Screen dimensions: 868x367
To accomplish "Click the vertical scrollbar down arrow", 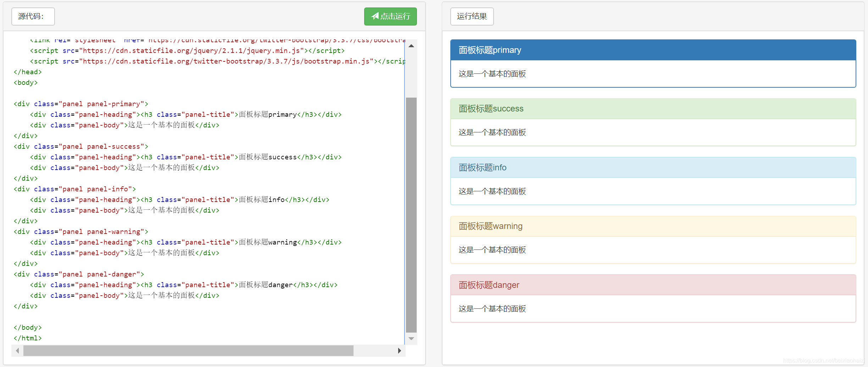I will tap(411, 339).
